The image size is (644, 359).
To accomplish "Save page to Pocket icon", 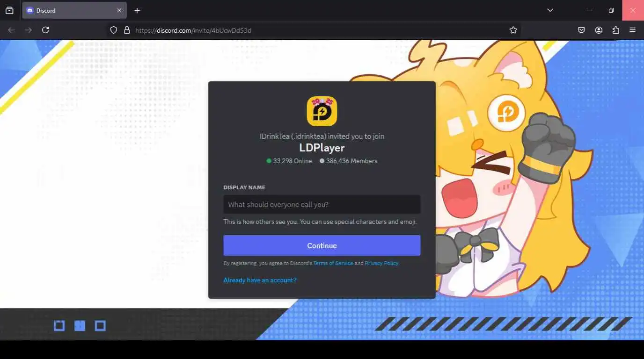I will point(581,30).
